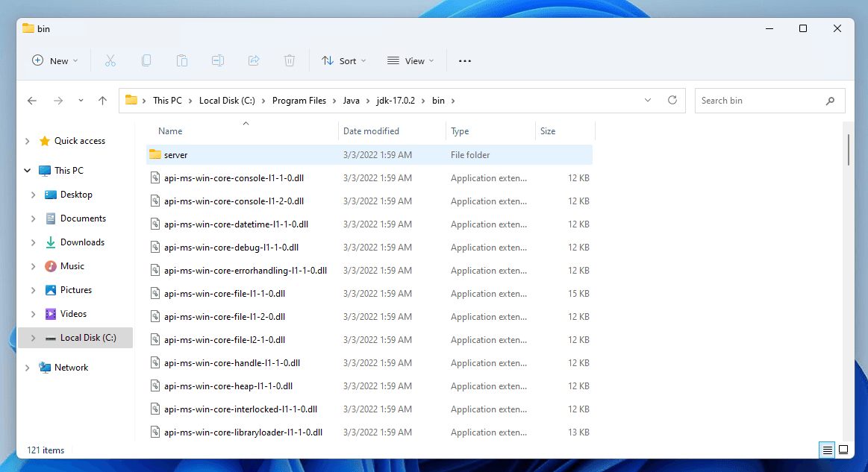Click the Paste clipboard icon
Screen dimensions: 868x472
pyautogui.click(x=182, y=61)
